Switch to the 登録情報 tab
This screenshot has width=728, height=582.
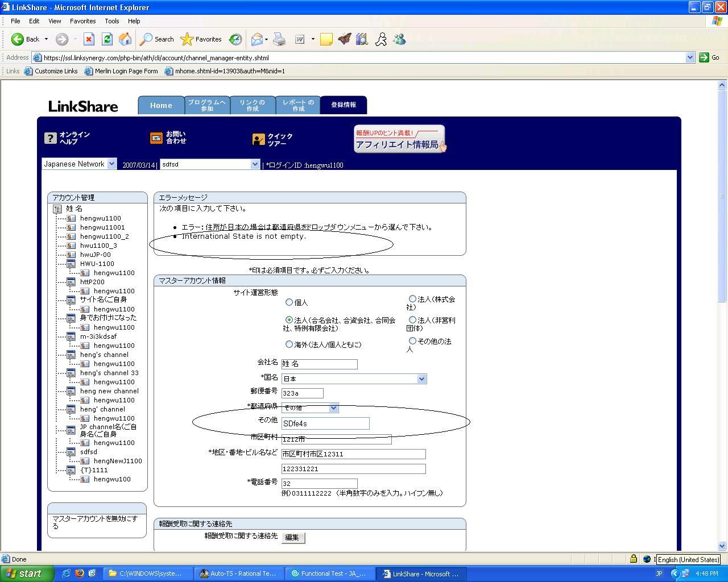click(344, 105)
